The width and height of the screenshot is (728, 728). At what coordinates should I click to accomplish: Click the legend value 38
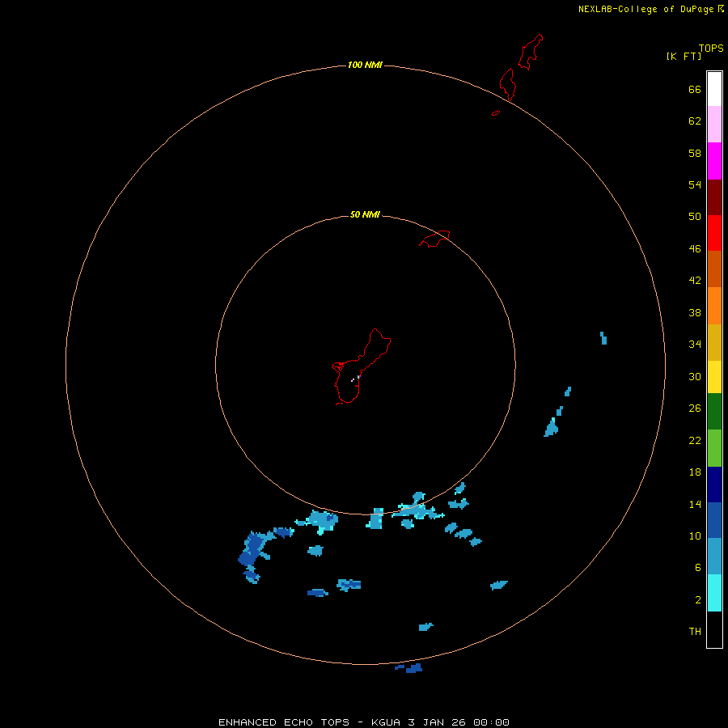pyautogui.click(x=695, y=313)
